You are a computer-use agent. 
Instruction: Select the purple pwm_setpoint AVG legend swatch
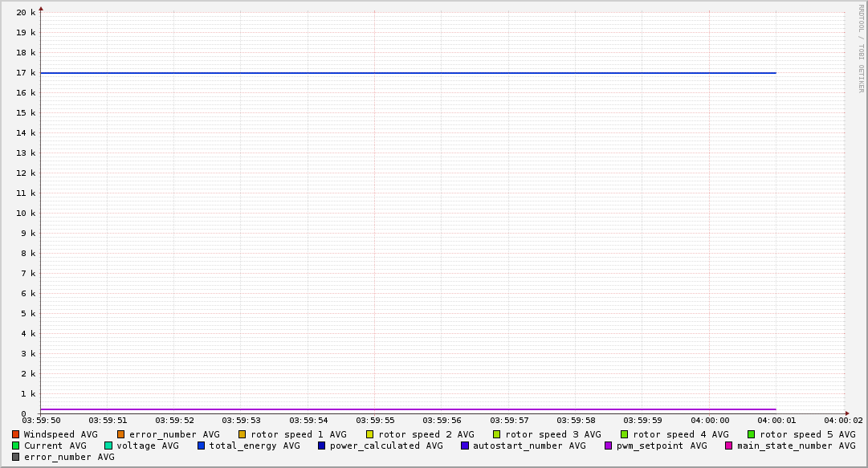(608, 446)
